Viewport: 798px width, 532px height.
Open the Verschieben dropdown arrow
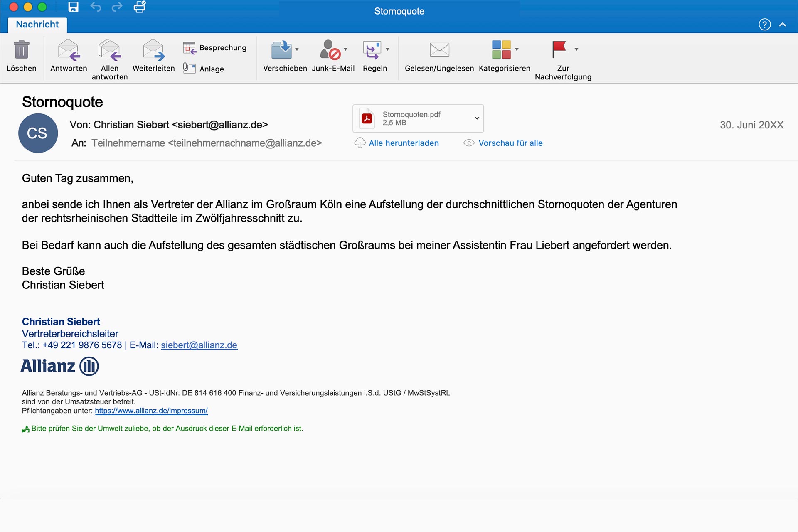(x=297, y=49)
